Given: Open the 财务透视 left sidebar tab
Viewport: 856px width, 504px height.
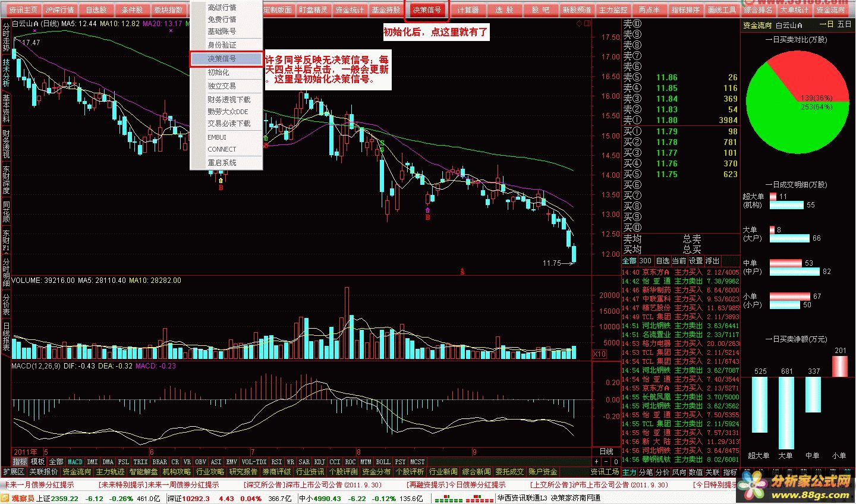Looking at the screenshot, I should (x=6, y=143).
